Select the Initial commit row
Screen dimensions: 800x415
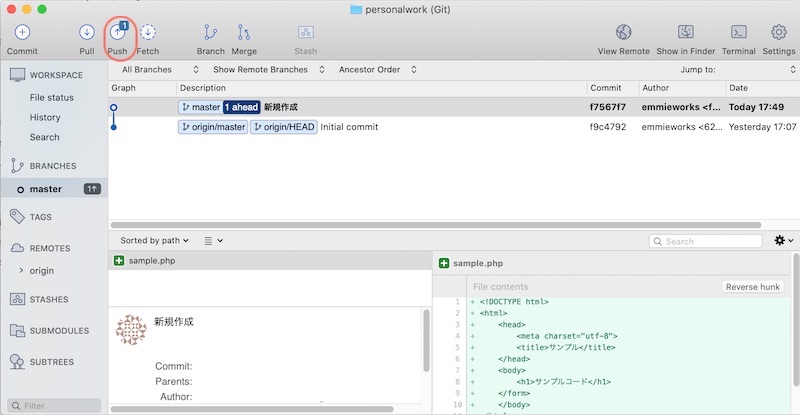pyautogui.click(x=454, y=127)
